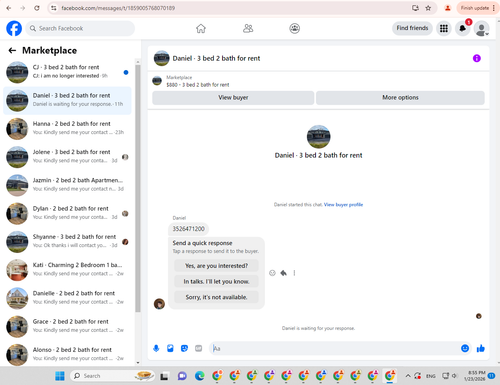Send quick reply 'Sorry, it's not available.'
Image resolution: width=500 pixels, height=385 pixels.
click(x=216, y=297)
